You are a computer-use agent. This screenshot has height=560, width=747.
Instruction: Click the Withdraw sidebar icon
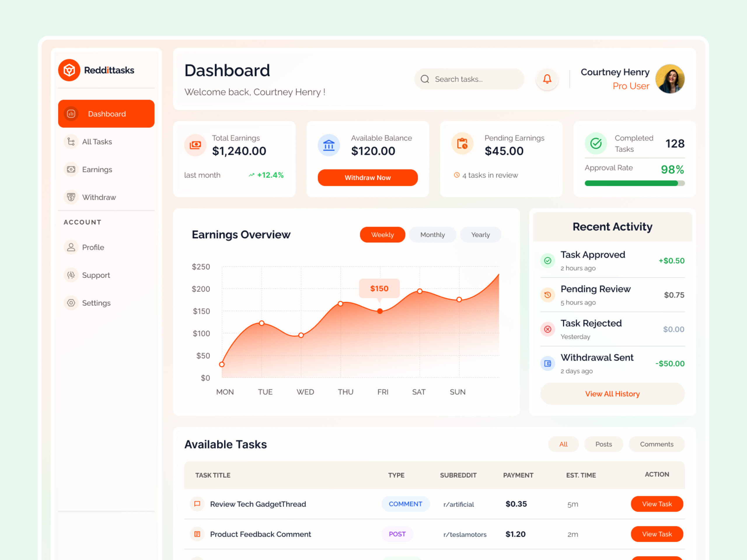coord(71,197)
